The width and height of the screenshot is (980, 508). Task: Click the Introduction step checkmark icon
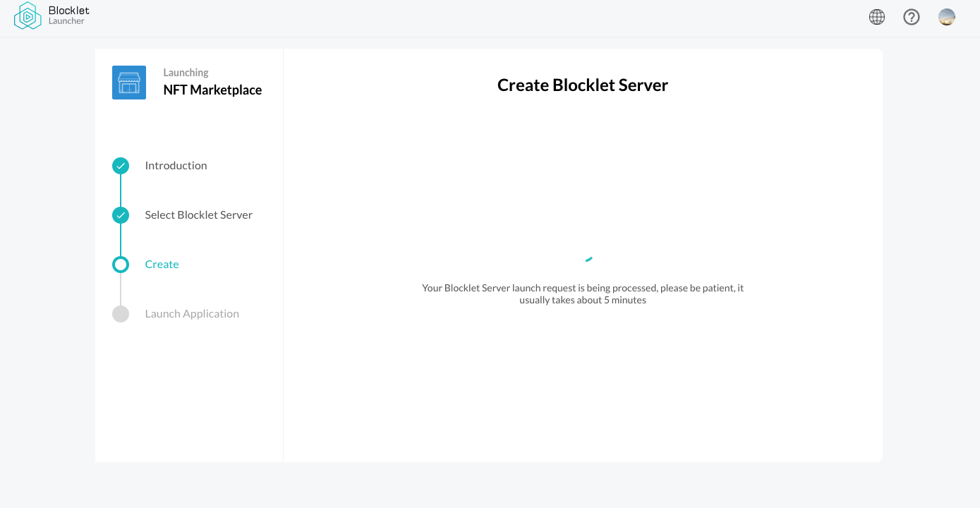pyautogui.click(x=121, y=165)
